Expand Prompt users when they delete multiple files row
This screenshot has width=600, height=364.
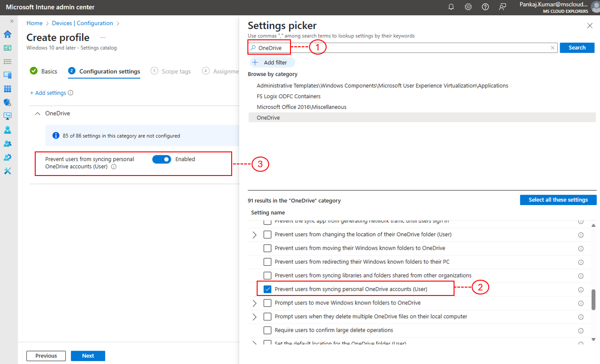(254, 317)
